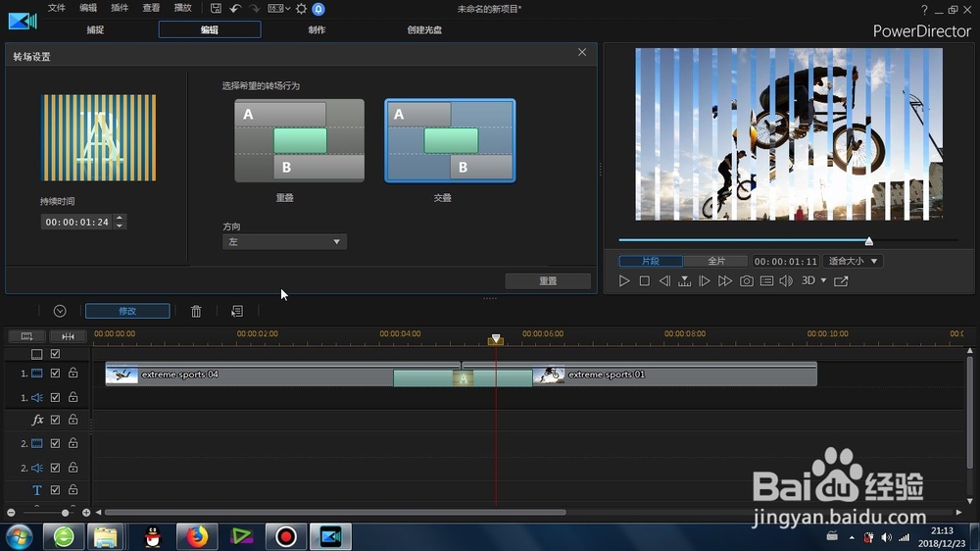Click the 修改 button
Viewport: 980px width, 551px height.
point(127,311)
